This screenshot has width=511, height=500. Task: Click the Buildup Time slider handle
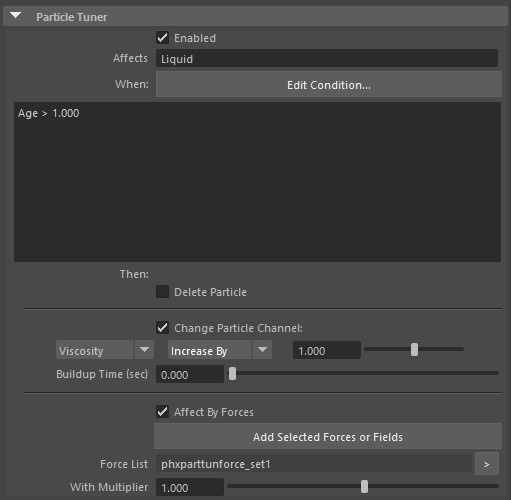(x=232, y=374)
